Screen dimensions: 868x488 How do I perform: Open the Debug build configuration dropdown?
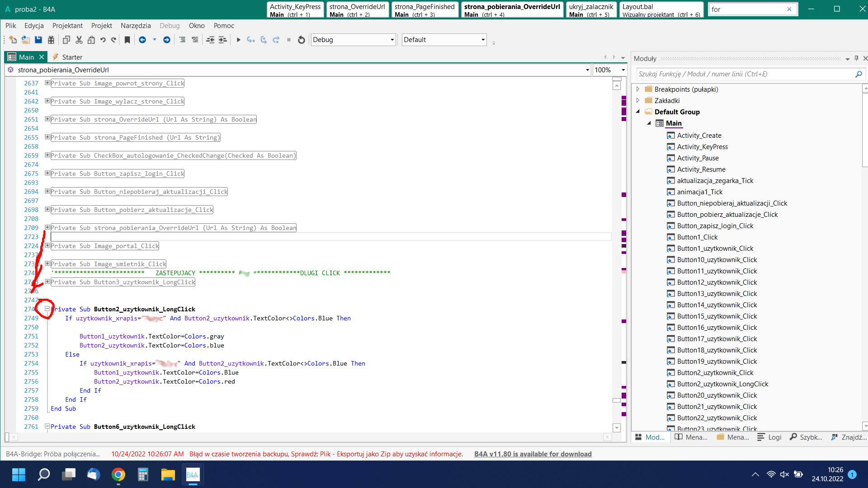click(392, 40)
